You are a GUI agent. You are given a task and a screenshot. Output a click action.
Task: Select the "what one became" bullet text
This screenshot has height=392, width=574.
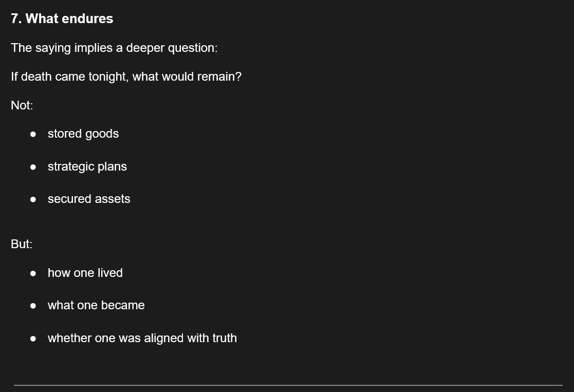point(96,306)
